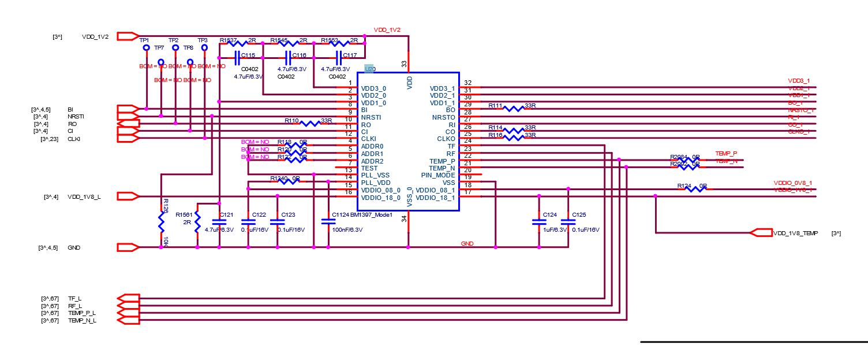This screenshot has width=868, height=345.
Task: Select the R110 33R resistor
Action: pyautogui.click(x=310, y=124)
